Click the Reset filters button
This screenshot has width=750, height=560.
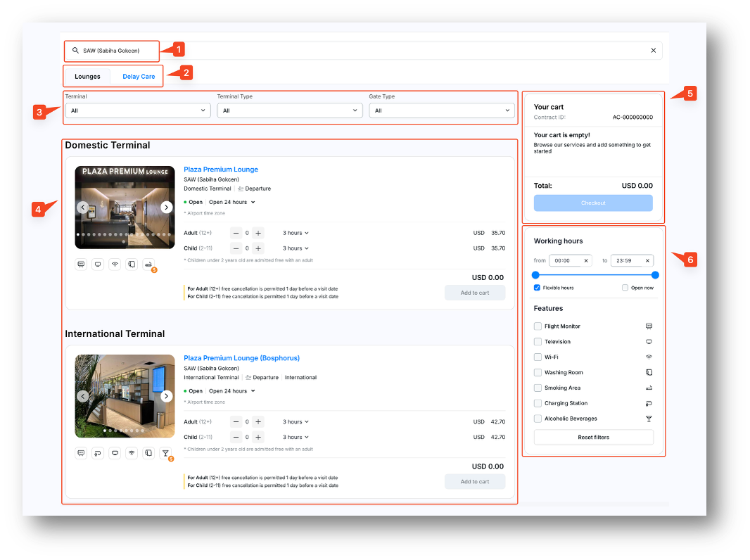point(593,438)
